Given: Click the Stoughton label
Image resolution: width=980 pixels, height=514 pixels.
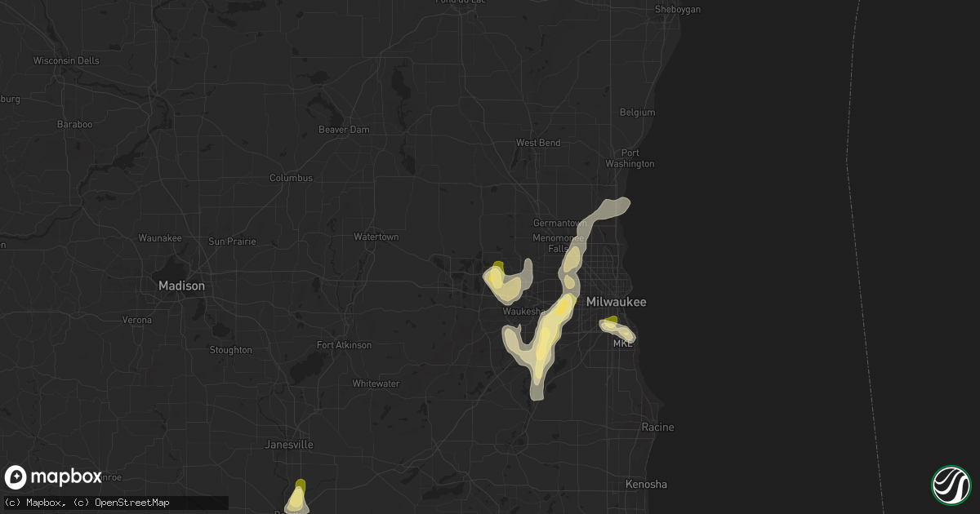Looking at the screenshot, I should point(230,350).
